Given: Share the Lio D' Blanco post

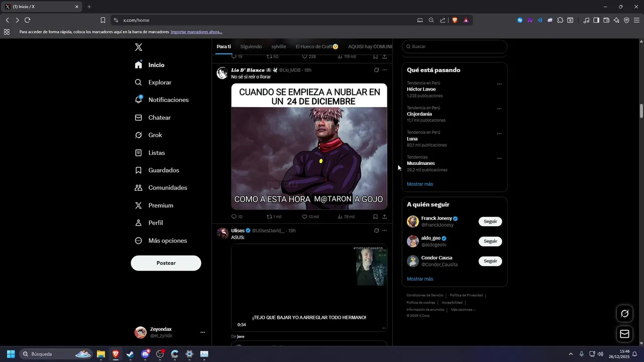Looking at the screenshot, I should 384,217.
